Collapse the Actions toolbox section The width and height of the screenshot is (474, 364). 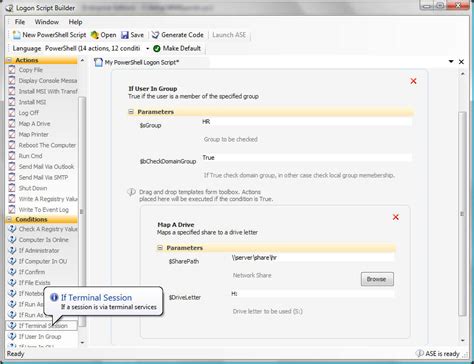[x=9, y=60]
